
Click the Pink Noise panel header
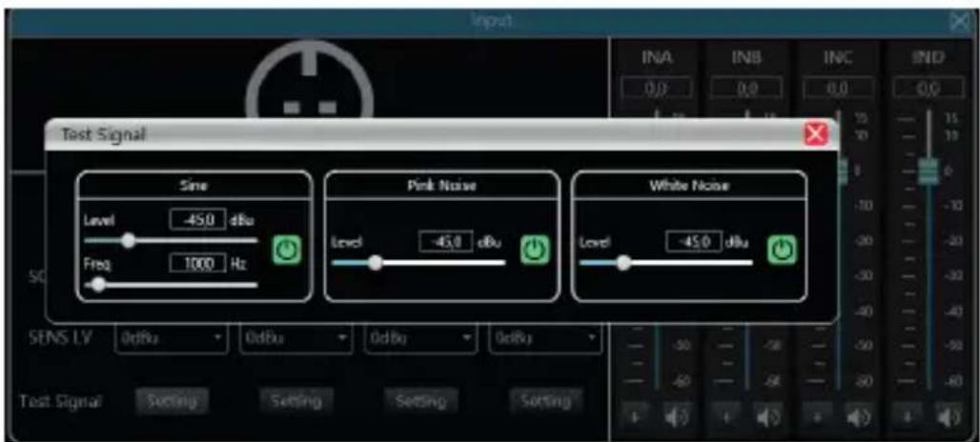coord(441,186)
